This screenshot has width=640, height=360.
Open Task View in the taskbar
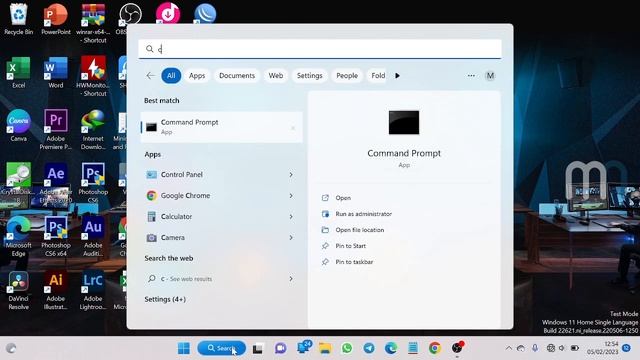pyautogui.click(x=258, y=349)
